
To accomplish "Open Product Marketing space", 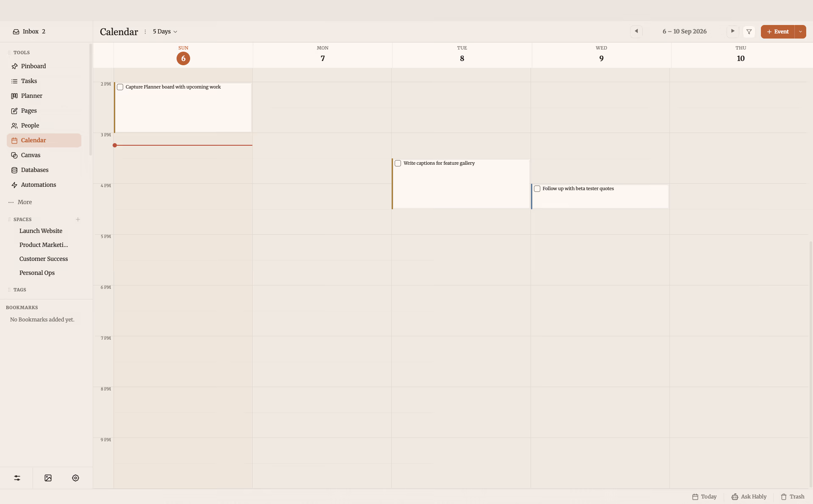I will (44, 245).
